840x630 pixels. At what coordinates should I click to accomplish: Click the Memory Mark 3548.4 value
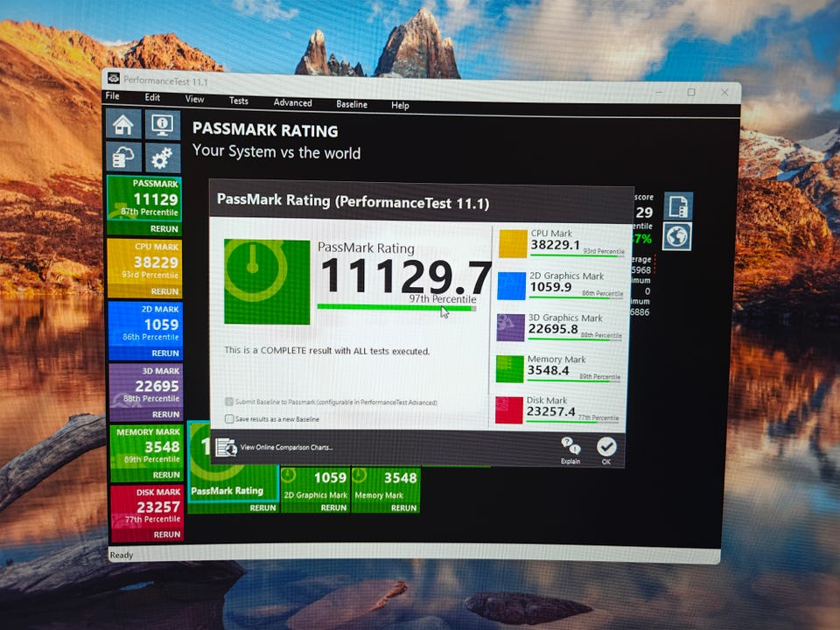coord(548,370)
